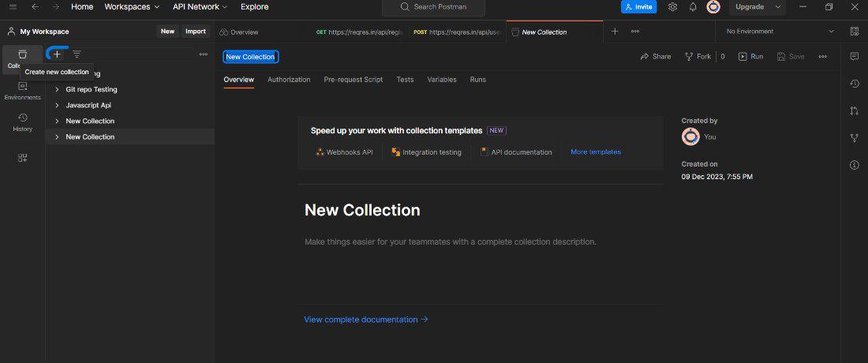Select Javascript Api collection name
Image resolution: width=868 pixels, height=363 pixels.
click(88, 105)
